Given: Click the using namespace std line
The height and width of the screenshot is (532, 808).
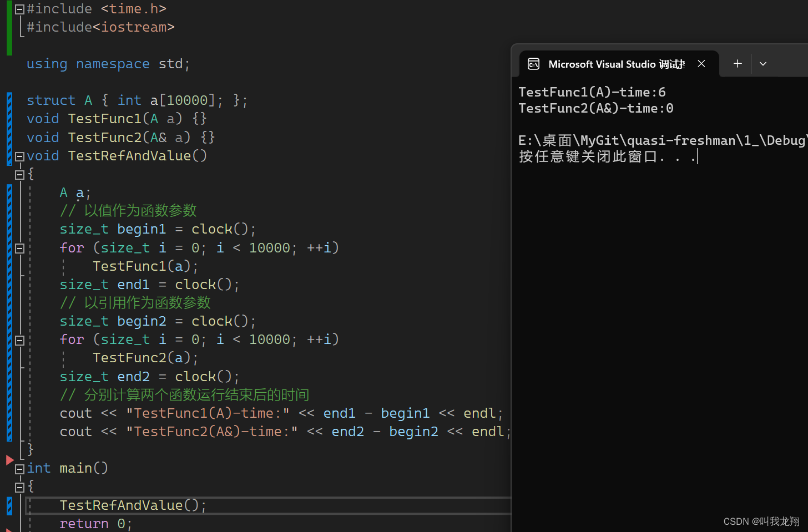Looking at the screenshot, I should tap(108, 64).
